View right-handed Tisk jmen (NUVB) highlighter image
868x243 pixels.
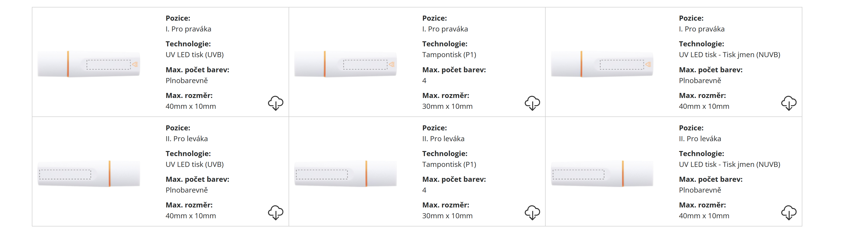(x=602, y=64)
